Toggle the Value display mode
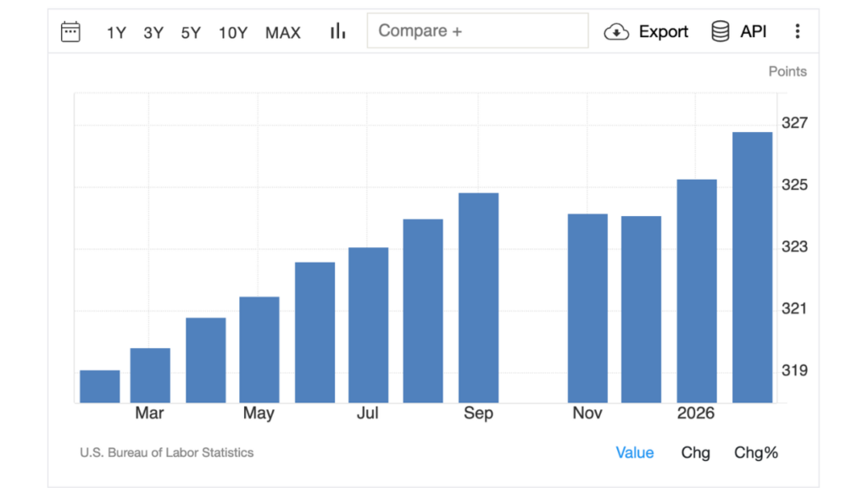This screenshot has height=488, width=868. pos(634,452)
